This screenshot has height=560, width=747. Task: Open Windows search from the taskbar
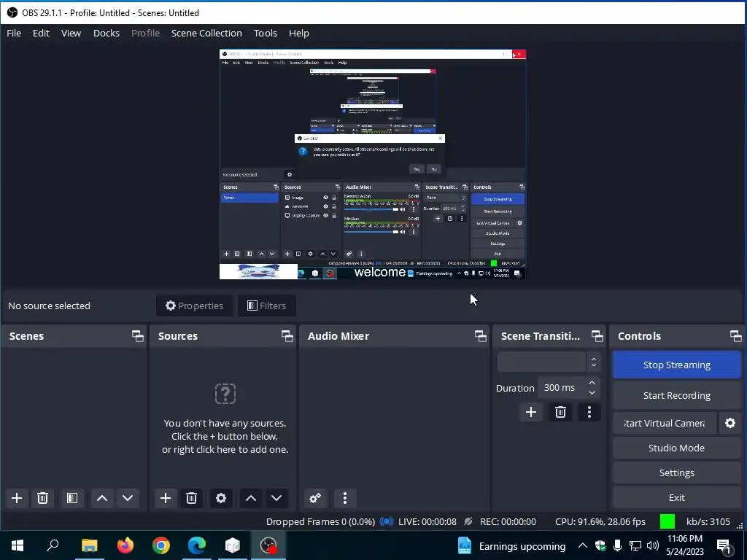click(x=53, y=545)
